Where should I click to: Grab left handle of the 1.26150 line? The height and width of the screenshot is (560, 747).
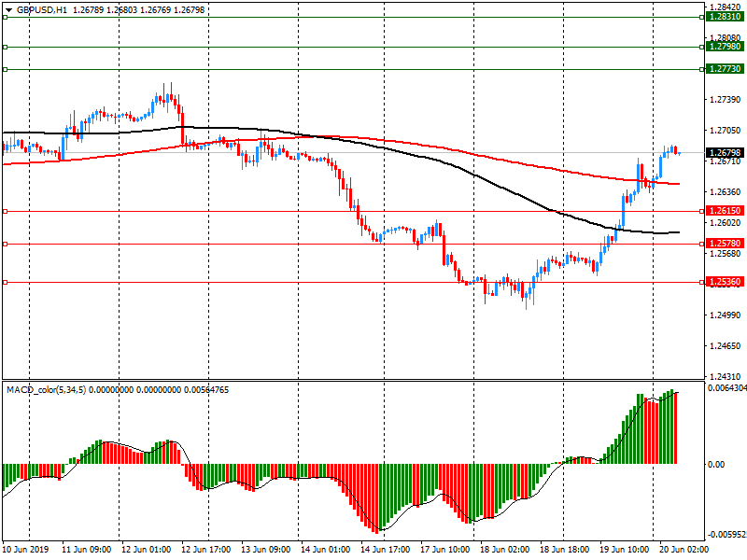tap(6, 211)
